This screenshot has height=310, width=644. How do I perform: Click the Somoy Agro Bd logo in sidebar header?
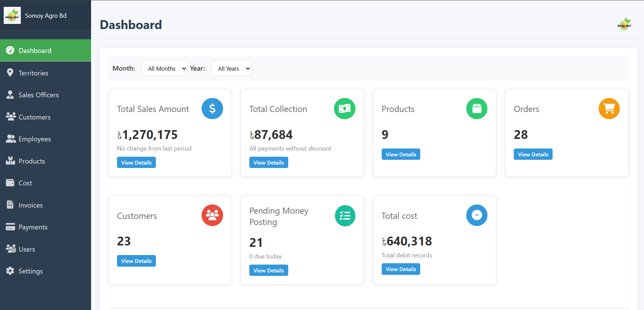[12, 16]
